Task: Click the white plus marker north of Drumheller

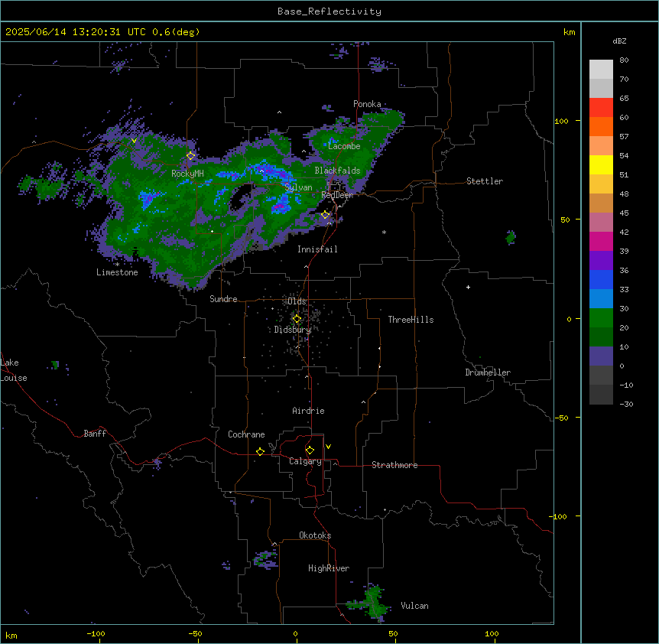Action: (468, 287)
